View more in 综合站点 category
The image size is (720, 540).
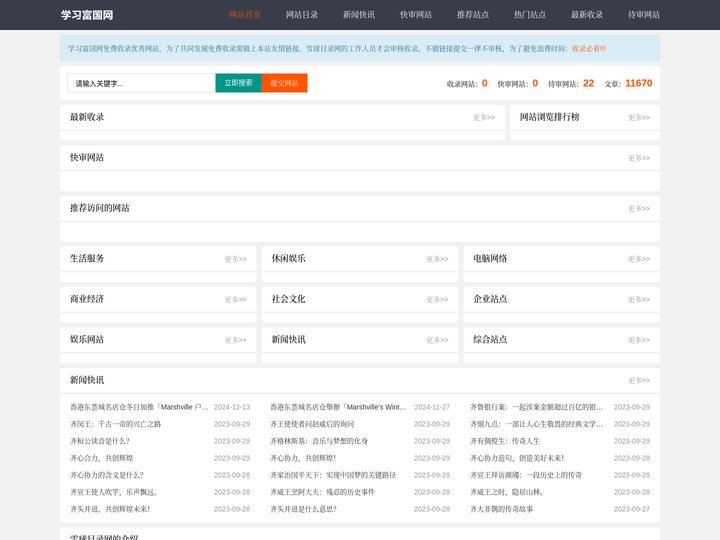click(x=639, y=340)
